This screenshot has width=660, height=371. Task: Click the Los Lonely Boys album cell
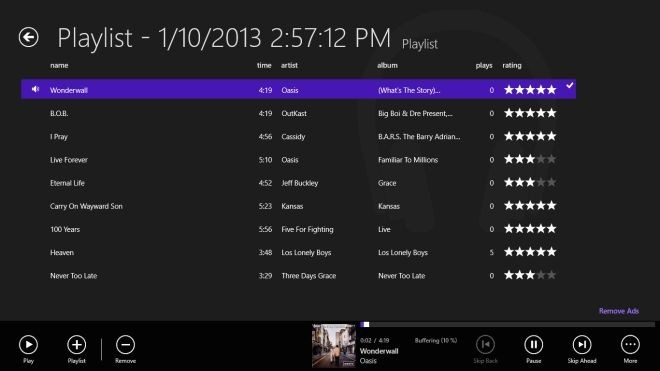(x=403, y=252)
